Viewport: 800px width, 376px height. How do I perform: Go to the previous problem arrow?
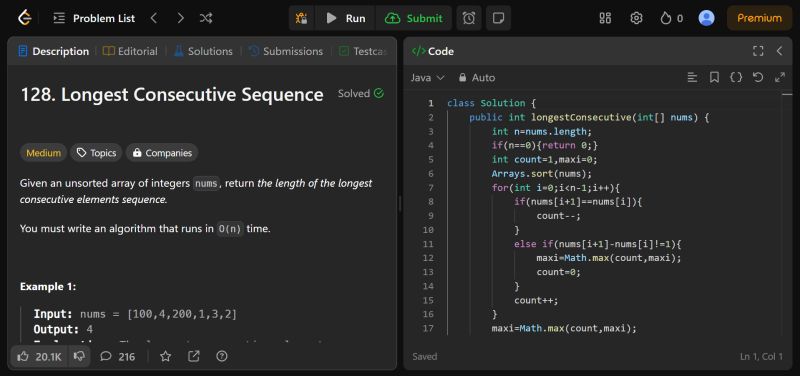(154, 18)
